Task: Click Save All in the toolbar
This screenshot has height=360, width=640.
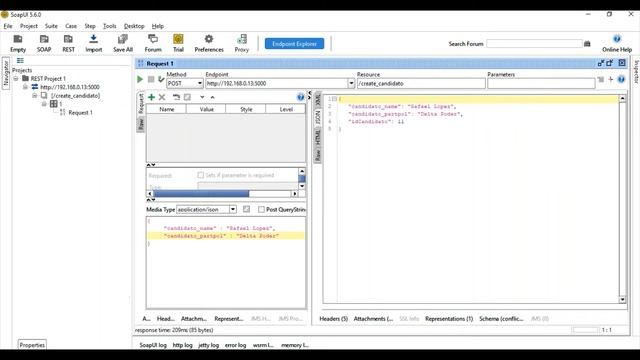Action: [123, 43]
